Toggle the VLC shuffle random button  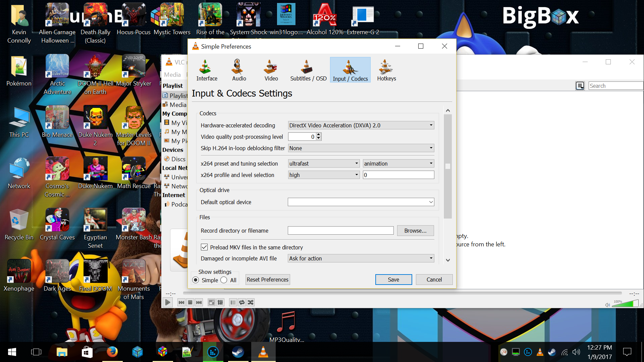click(x=251, y=302)
